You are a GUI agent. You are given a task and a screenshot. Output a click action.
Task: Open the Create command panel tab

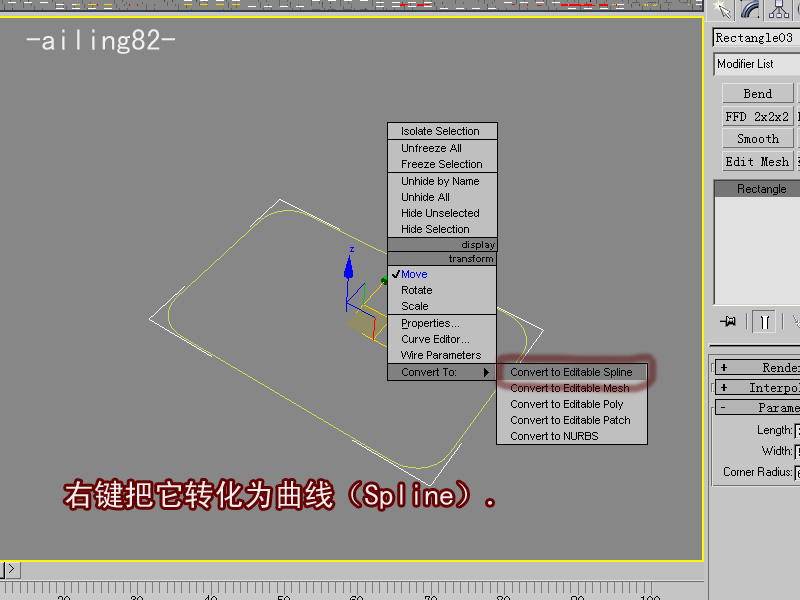coord(722,10)
